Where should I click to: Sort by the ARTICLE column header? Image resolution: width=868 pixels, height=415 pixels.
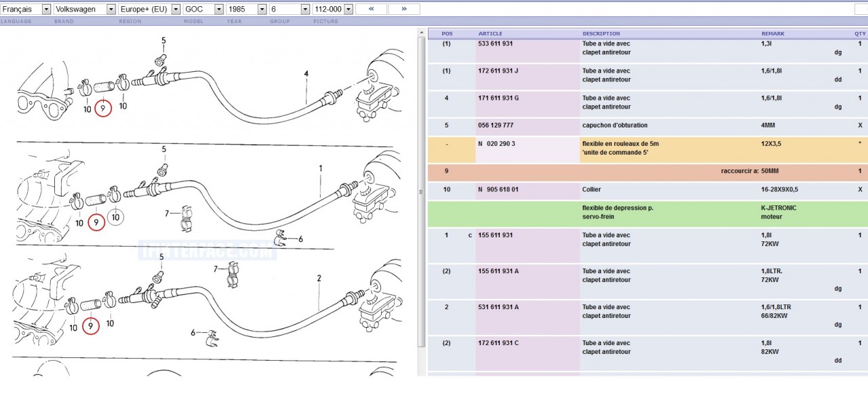[490, 33]
